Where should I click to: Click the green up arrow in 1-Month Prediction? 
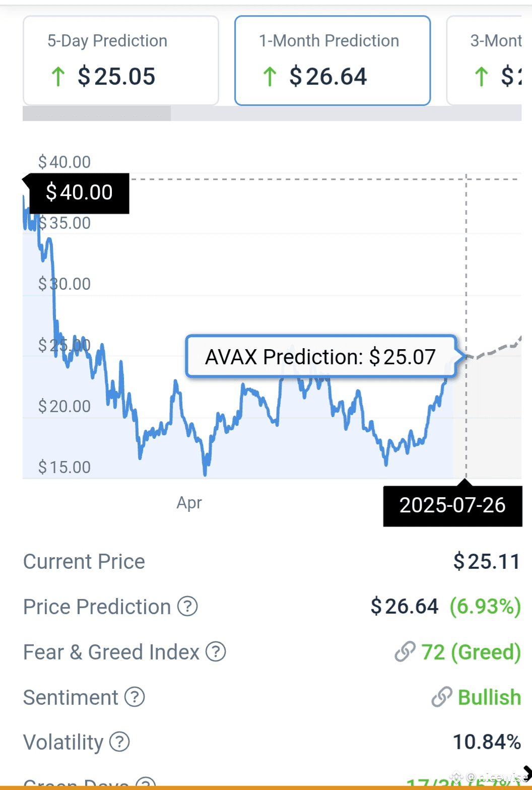coord(270,77)
